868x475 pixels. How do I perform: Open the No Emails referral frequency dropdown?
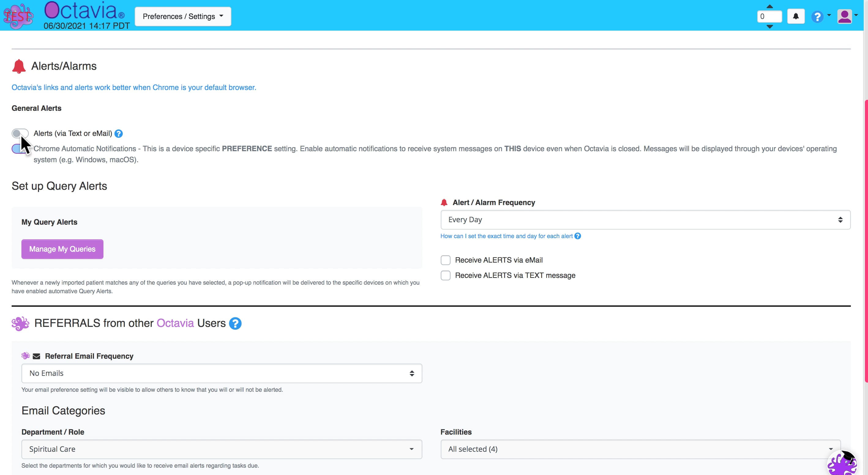tap(222, 373)
